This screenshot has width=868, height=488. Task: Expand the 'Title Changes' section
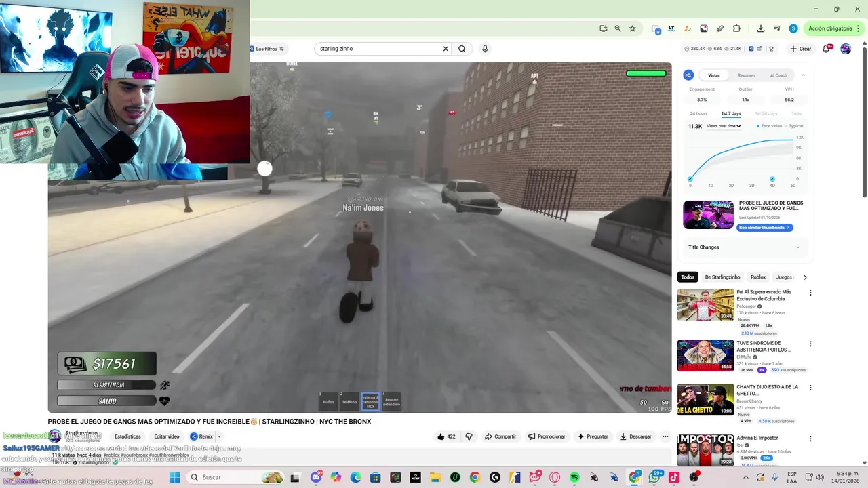click(x=744, y=247)
